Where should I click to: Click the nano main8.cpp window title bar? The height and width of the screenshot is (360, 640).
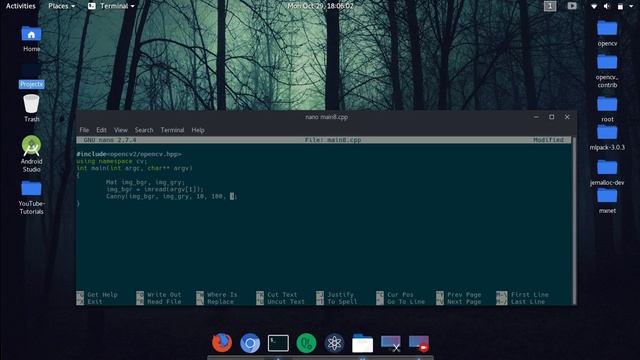pos(326,117)
